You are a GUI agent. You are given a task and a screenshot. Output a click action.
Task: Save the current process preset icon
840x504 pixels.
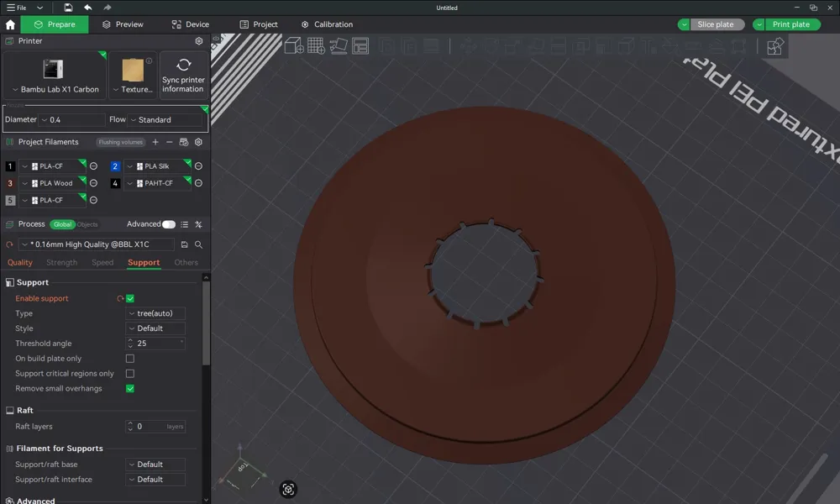point(184,244)
